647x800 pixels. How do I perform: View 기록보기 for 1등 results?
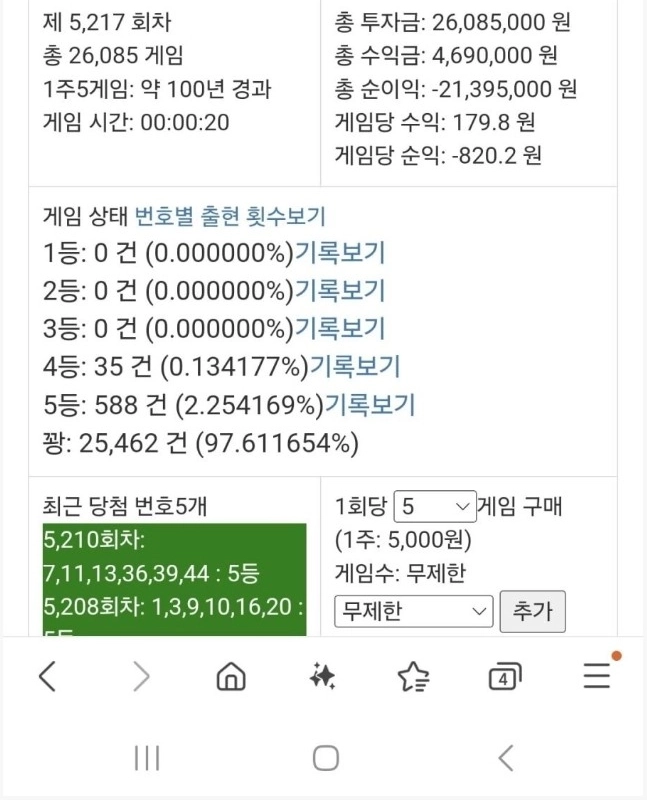pyautogui.click(x=340, y=253)
